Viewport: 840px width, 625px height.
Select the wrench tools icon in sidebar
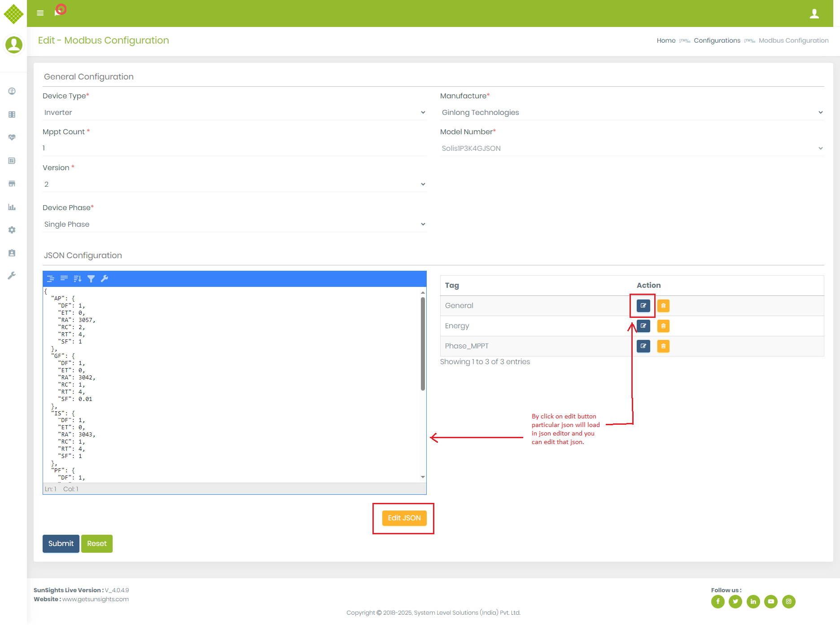click(12, 275)
